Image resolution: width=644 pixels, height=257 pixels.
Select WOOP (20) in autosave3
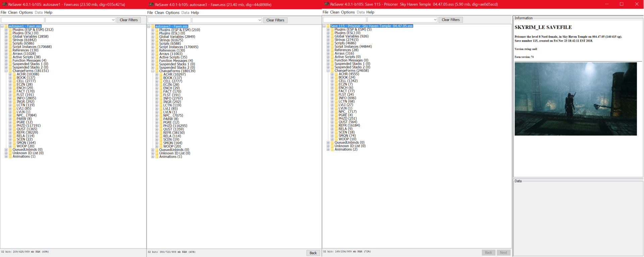tap(172, 146)
